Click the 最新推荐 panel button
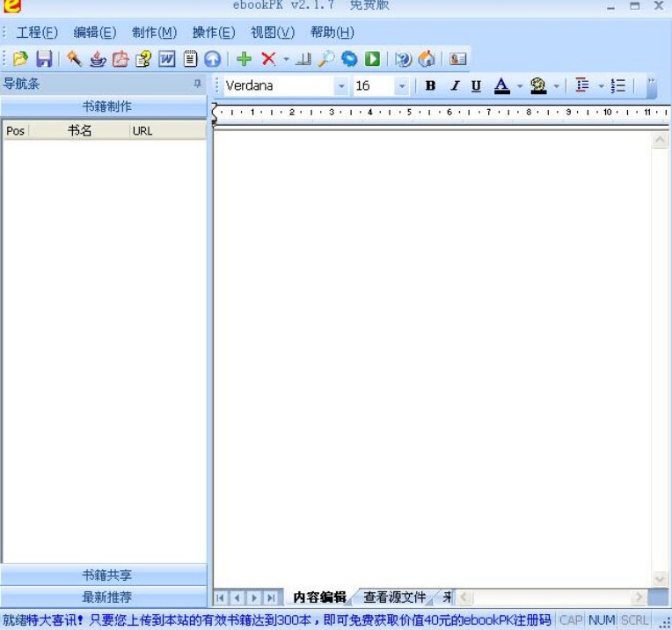The width and height of the screenshot is (672, 630). 106,597
